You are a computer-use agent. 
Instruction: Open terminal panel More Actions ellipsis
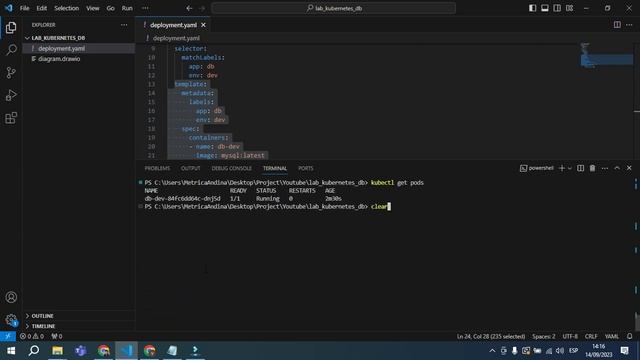(x=604, y=168)
